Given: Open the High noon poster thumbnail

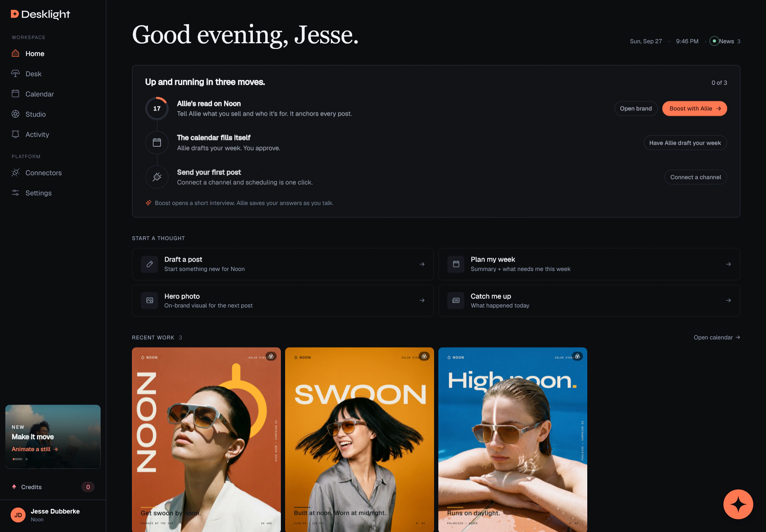Looking at the screenshot, I should (x=513, y=439).
